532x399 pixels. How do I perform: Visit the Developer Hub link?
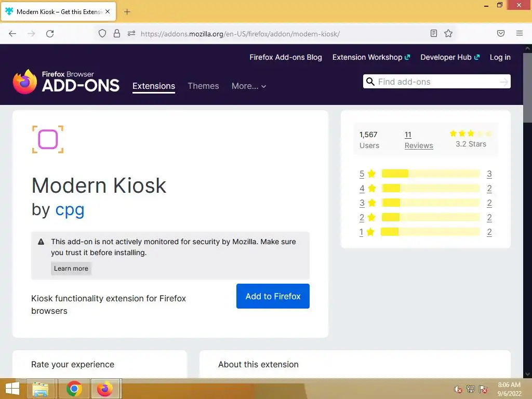450,57
